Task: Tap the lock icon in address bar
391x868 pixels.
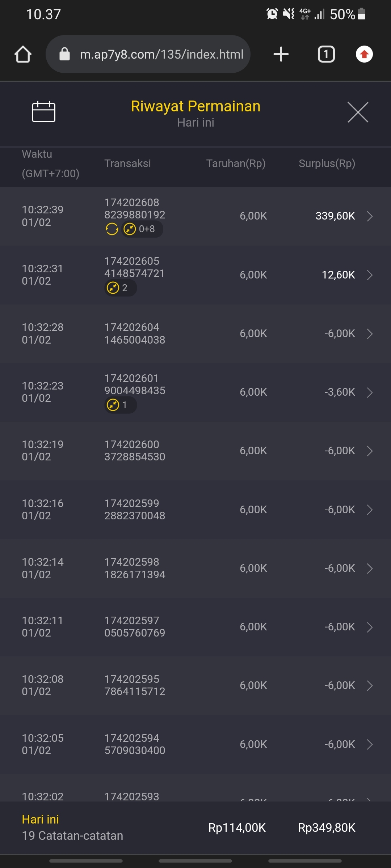Action: [64, 54]
